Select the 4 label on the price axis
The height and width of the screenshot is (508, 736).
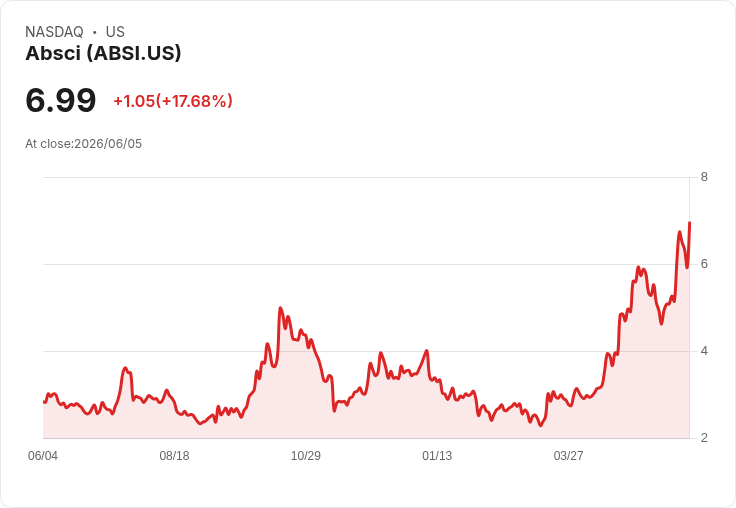pos(704,351)
